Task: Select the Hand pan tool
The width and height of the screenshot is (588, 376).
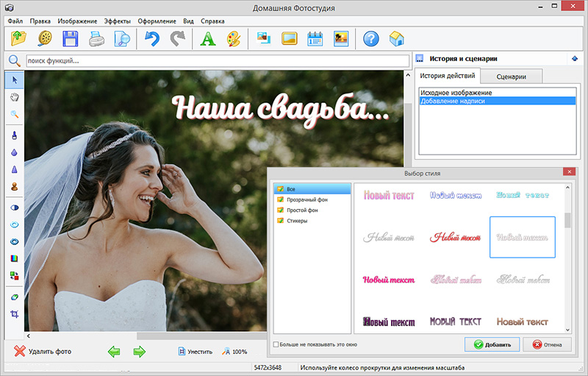Action: [x=14, y=96]
